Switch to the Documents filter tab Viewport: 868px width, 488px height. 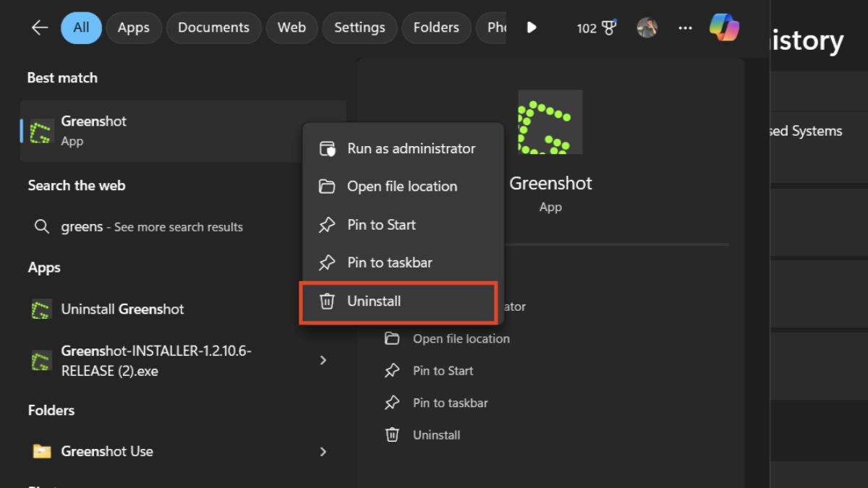tap(213, 27)
